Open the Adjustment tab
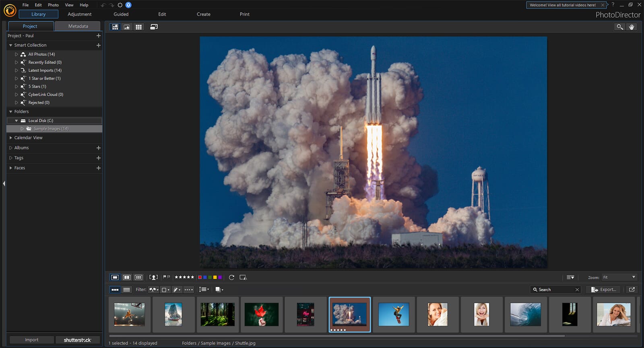 tap(80, 14)
